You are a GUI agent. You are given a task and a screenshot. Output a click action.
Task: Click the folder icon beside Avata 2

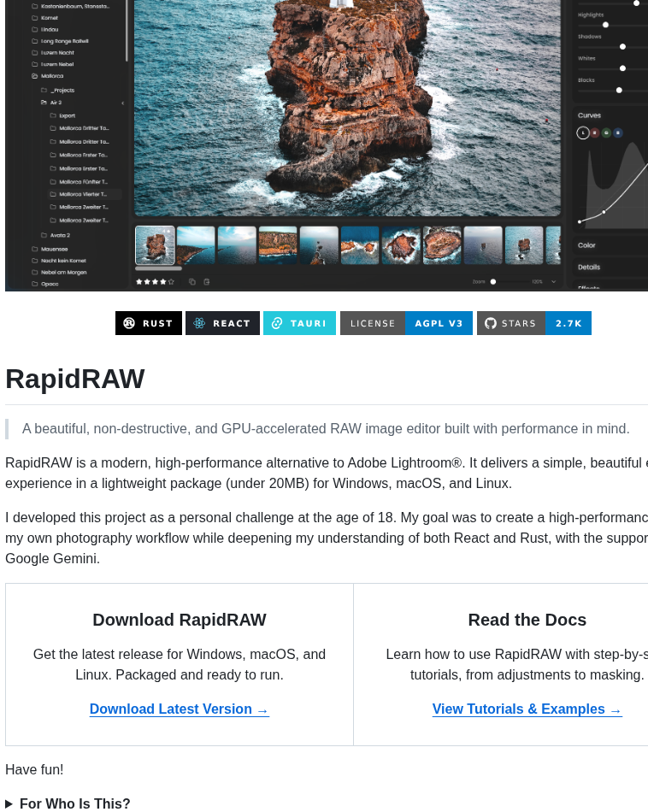click(44, 235)
